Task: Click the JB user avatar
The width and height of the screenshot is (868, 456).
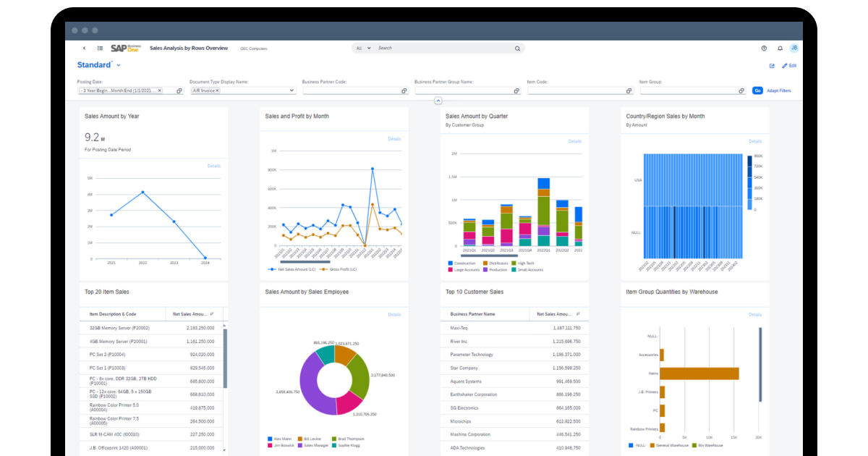Action: tap(794, 48)
